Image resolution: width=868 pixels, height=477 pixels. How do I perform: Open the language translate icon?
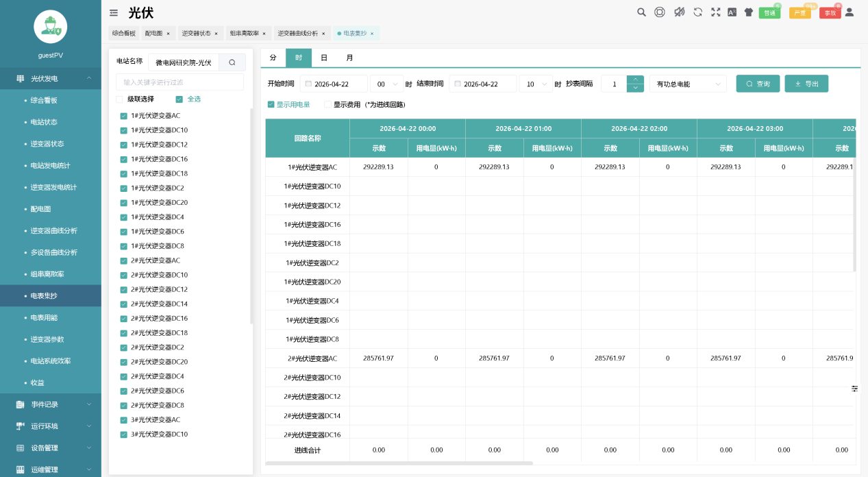(x=732, y=12)
